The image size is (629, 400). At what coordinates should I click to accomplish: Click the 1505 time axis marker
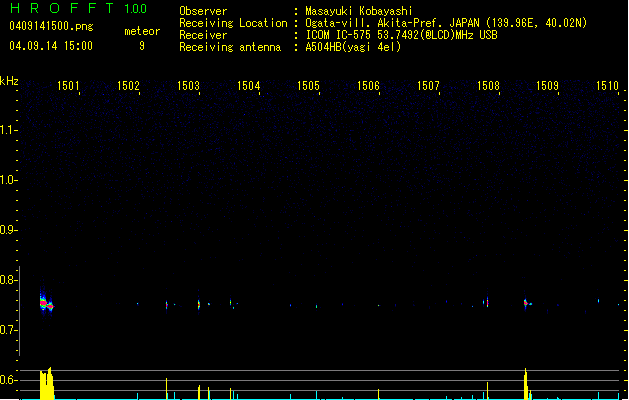pyautogui.click(x=308, y=86)
